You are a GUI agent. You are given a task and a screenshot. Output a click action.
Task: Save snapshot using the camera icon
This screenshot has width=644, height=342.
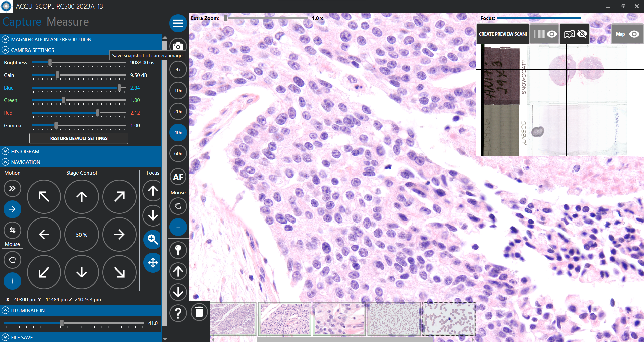[178, 46]
